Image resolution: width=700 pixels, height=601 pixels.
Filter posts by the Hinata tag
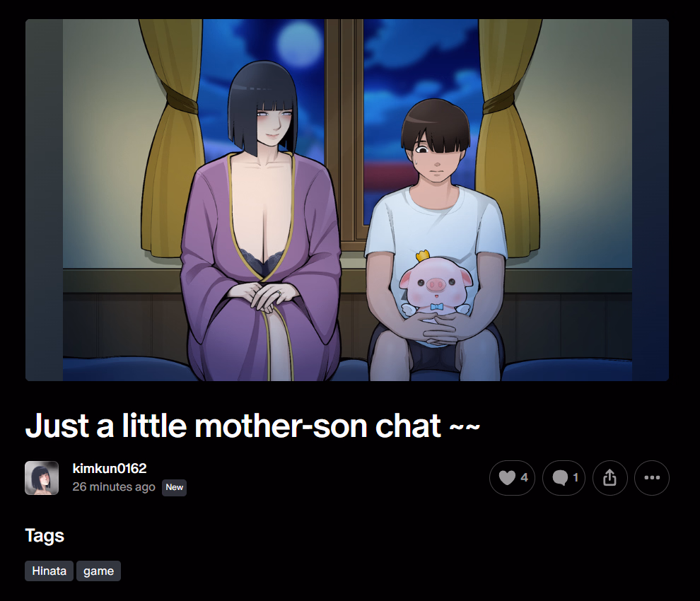[49, 571]
